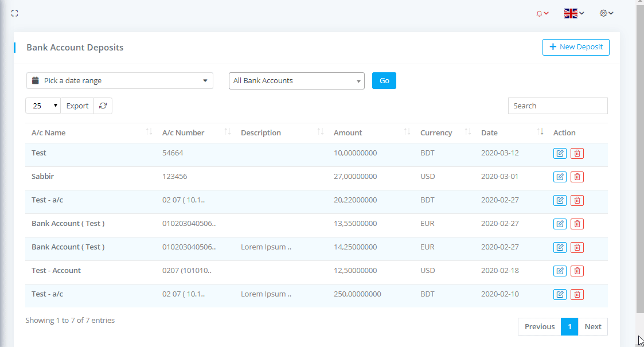Screen dimensions: 644x347
Task: Delete the 250,00000000 BDT deposit
Action: click(577, 294)
